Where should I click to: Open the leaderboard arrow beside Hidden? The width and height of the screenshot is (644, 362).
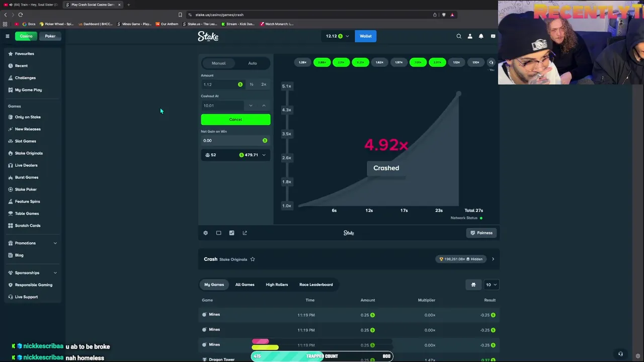[x=493, y=259]
